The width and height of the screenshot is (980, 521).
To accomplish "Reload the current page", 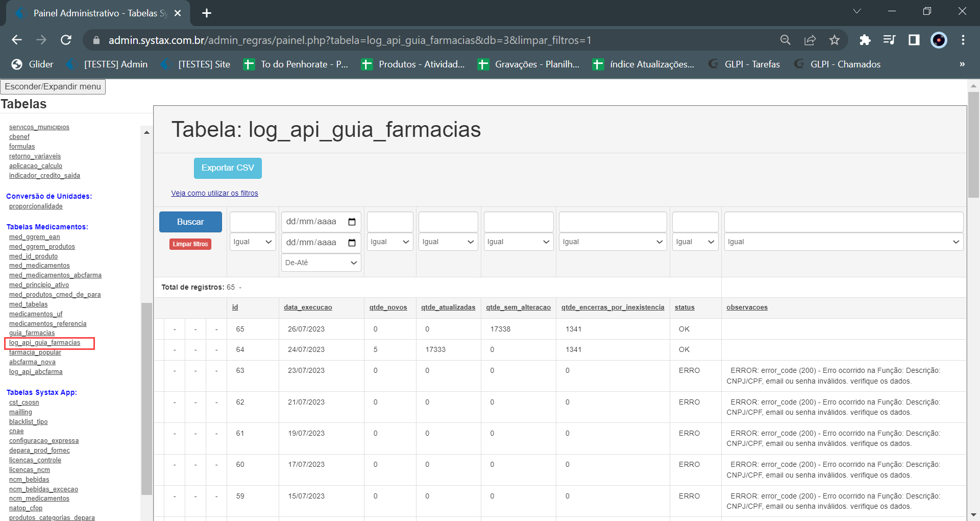I will click(x=66, y=40).
